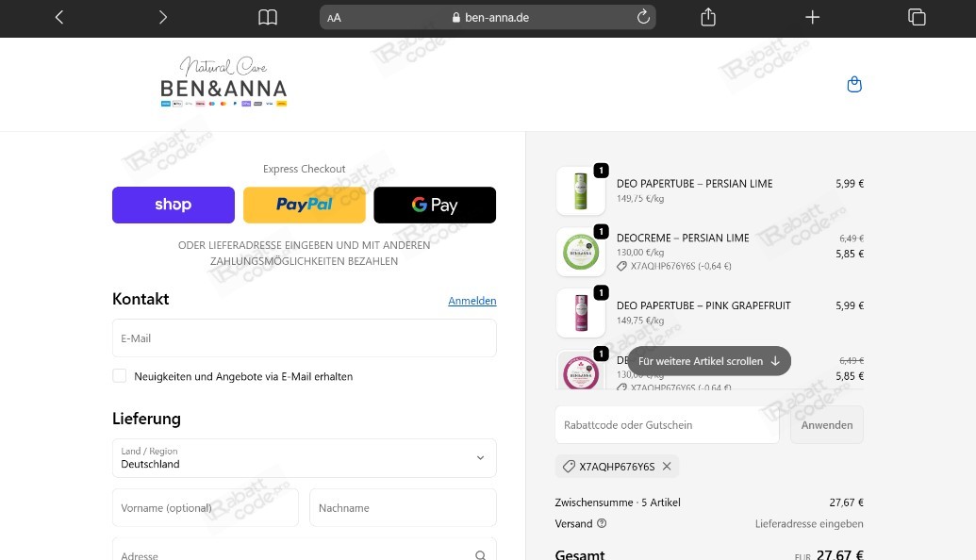976x560 pixels.
Task: Click the magnifier icon in the Adresse field
Action: tap(480, 555)
